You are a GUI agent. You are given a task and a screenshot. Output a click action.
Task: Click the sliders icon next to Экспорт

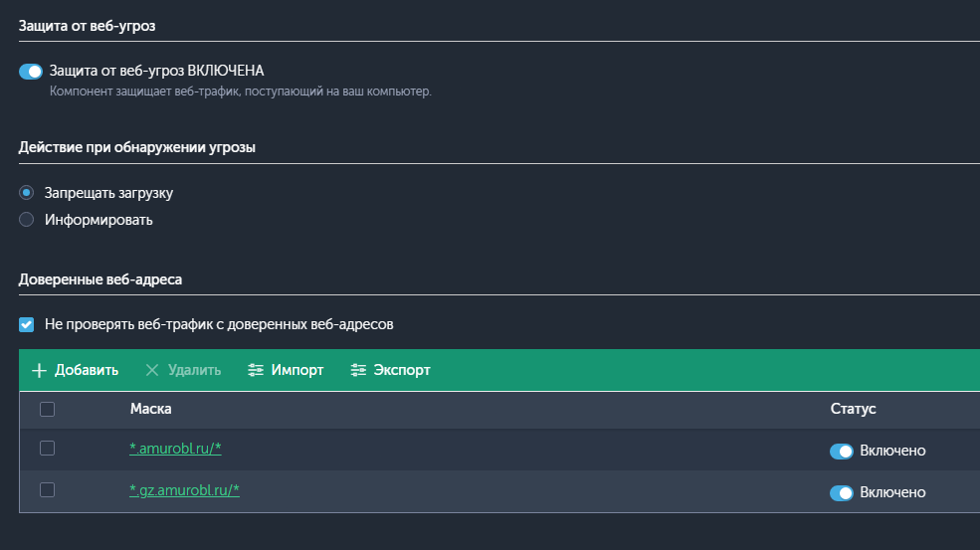358,370
